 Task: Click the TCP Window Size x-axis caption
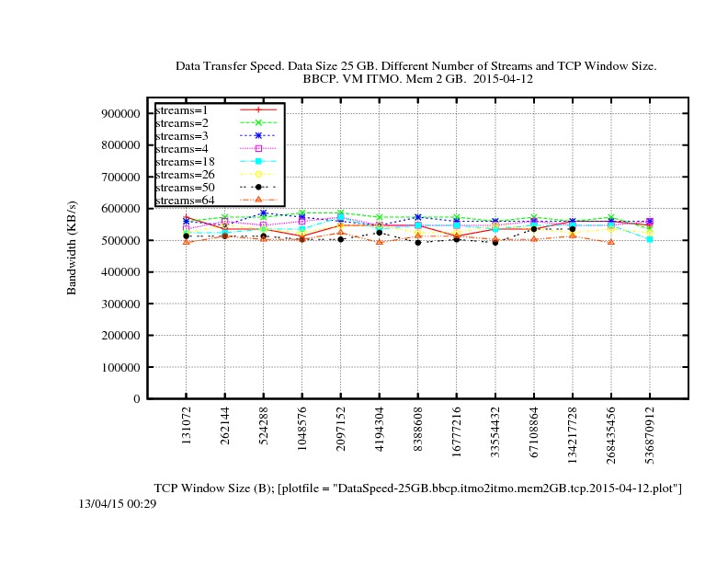[x=417, y=487]
